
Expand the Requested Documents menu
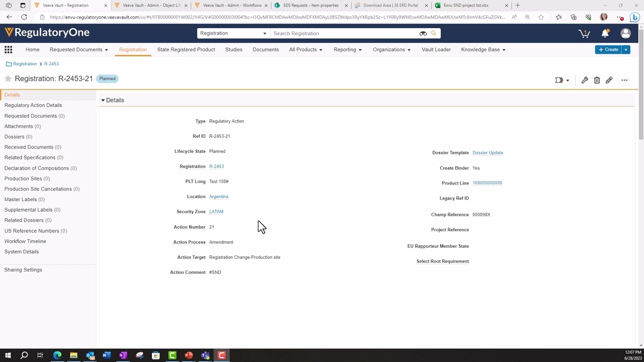pyautogui.click(x=79, y=50)
